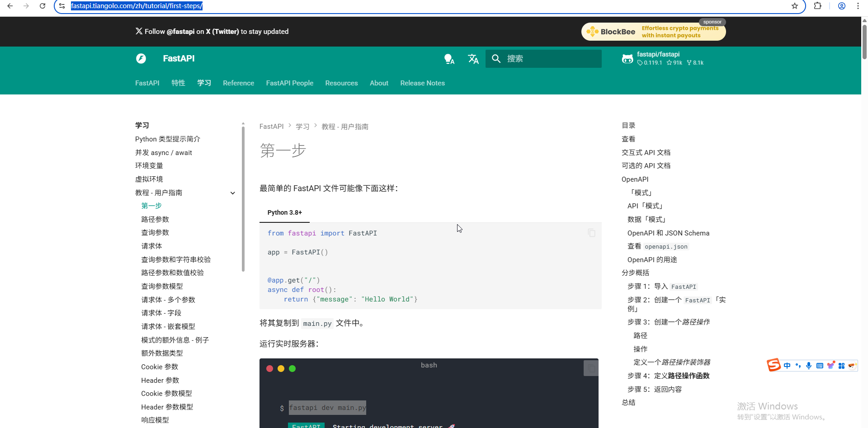Collapse the 教程 - 用户指南 section chevron
This screenshot has width=868, height=428.
(233, 193)
